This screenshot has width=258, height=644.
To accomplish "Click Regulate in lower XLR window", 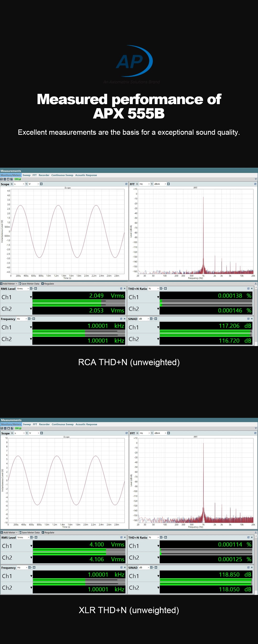I will pos(48,532).
